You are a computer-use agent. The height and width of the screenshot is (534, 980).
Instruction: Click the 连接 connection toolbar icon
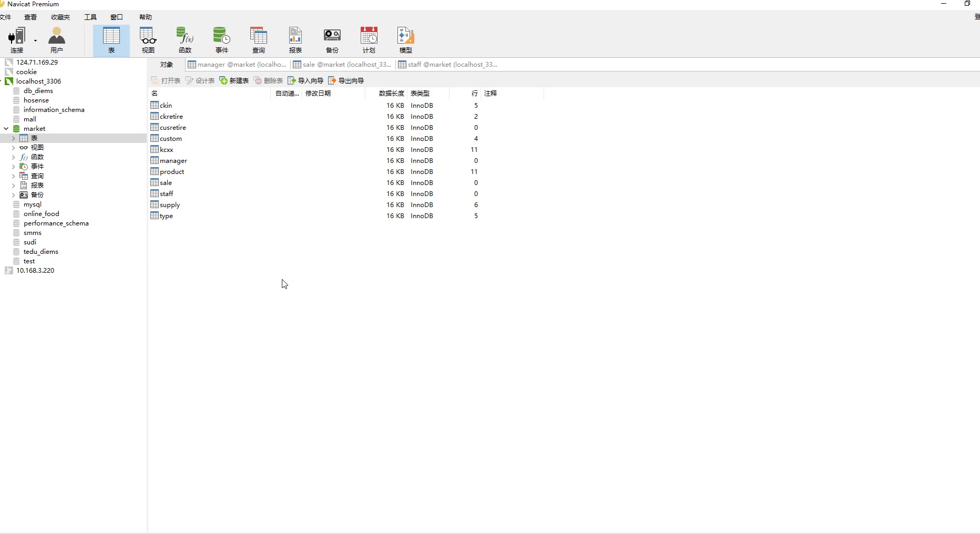[x=17, y=40]
